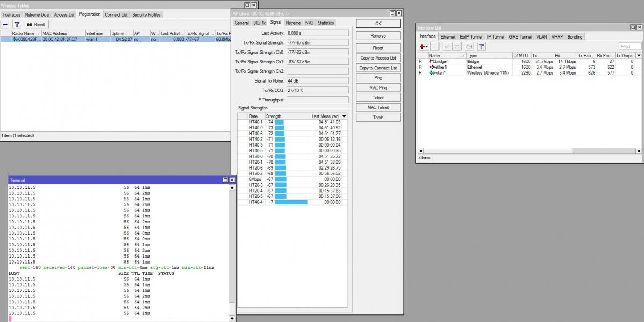
Task: Click the filter funnel in Wireless Tables
Action: (x=17, y=24)
